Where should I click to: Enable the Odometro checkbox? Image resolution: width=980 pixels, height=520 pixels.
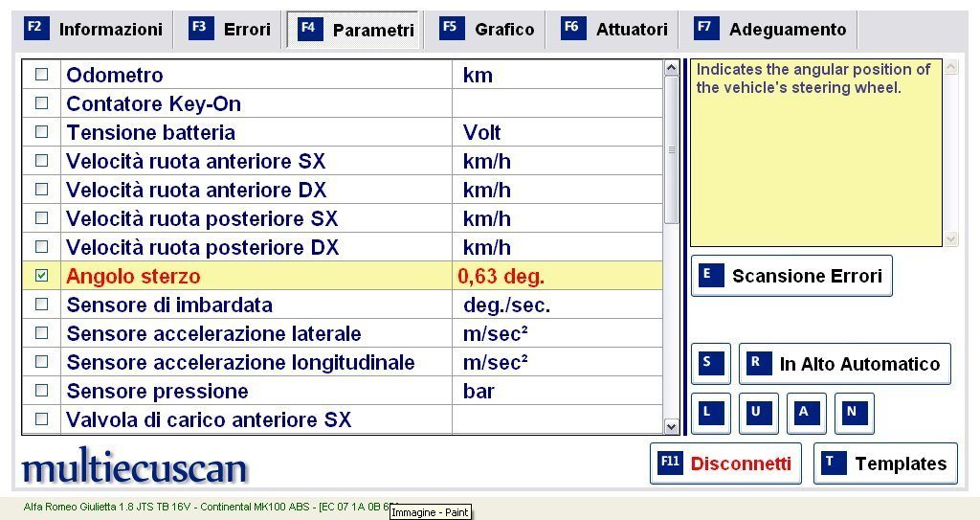(x=42, y=75)
